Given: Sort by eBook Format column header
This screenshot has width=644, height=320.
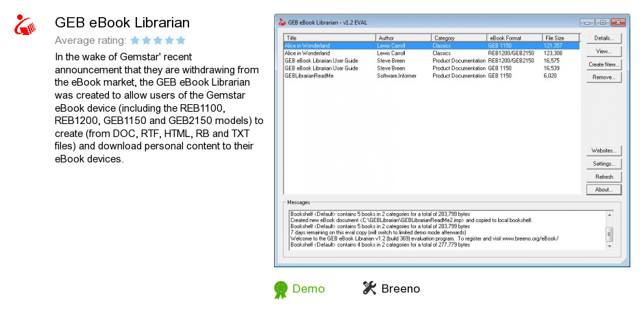Looking at the screenshot, I should click(515, 38).
